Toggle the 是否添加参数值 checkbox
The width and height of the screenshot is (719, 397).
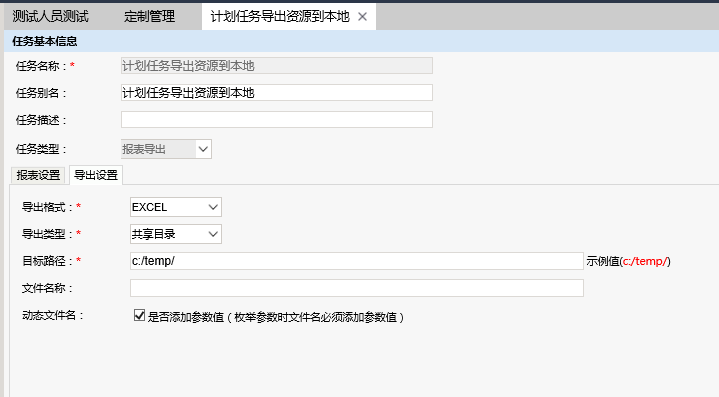pyautogui.click(x=139, y=315)
